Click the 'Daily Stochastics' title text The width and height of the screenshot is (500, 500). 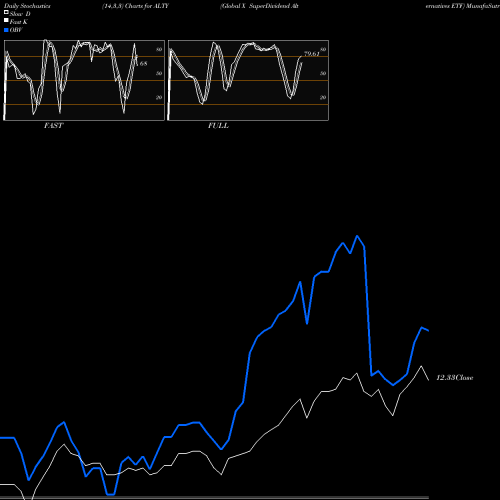(x=27, y=6)
